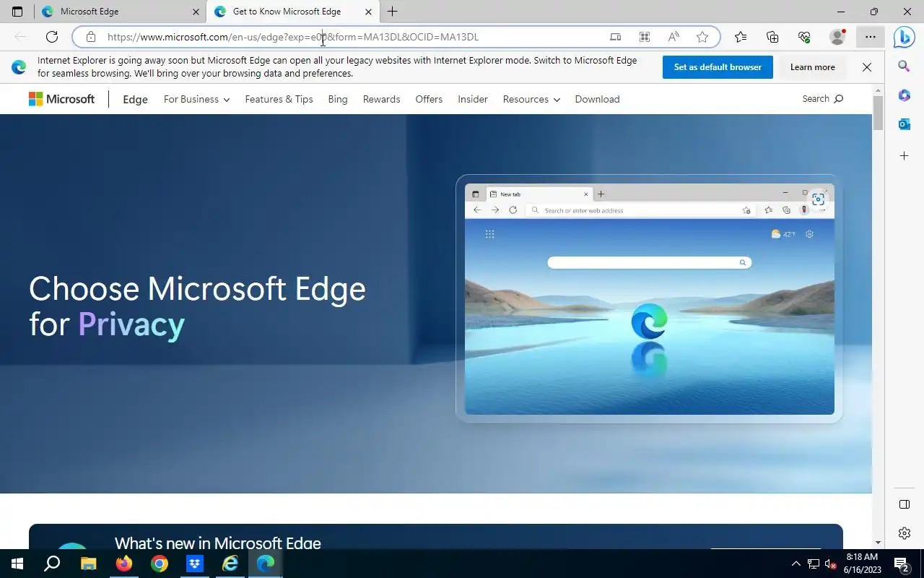Screen dimensions: 924x578
Task: Open the notification center
Action: click(901, 564)
